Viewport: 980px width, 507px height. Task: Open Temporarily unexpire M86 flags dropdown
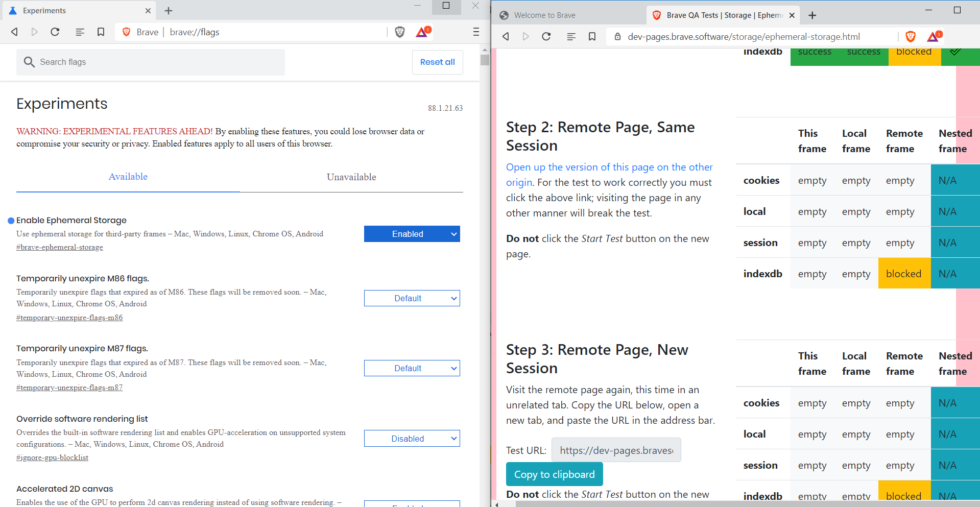pyautogui.click(x=412, y=298)
